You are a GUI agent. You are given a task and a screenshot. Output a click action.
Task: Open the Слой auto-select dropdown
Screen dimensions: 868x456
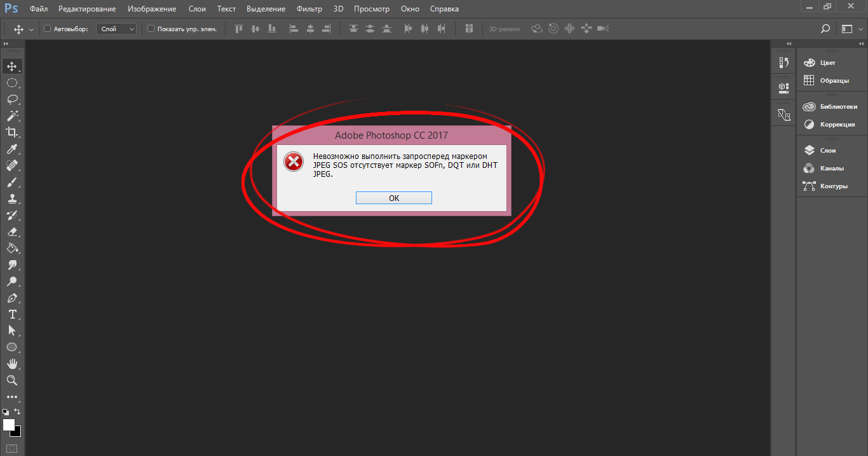tap(116, 29)
